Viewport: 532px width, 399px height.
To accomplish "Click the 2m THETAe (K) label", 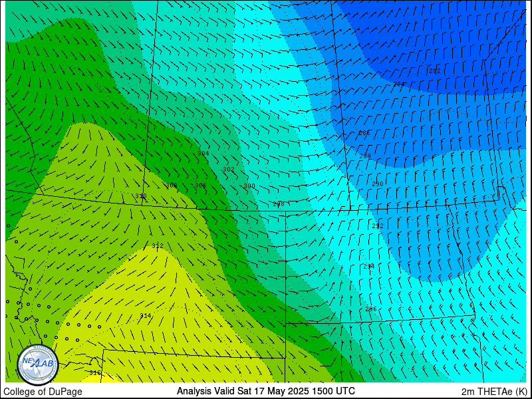I will click(495, 392).
